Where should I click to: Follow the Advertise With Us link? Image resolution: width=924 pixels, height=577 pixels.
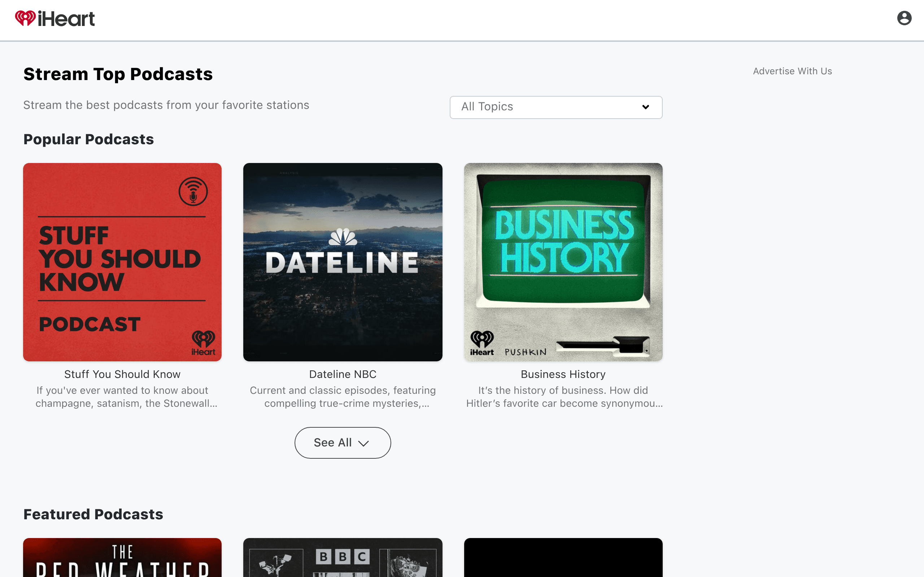[792, 71]
